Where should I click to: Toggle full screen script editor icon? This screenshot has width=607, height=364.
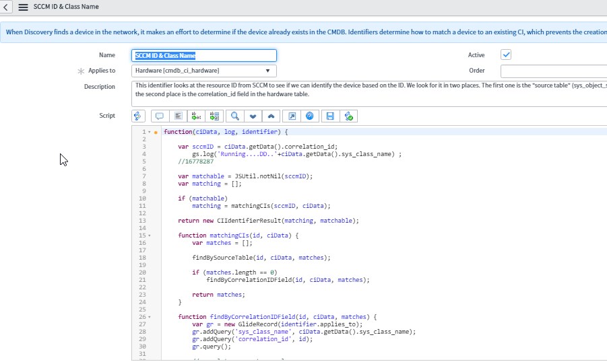click(x=292, y=116)
